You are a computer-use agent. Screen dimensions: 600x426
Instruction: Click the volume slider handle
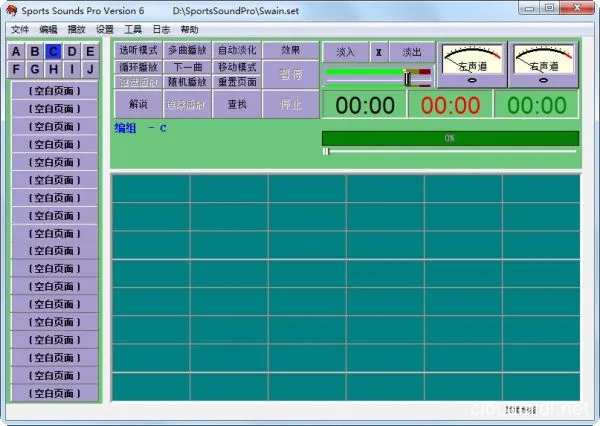coord(407,77)
